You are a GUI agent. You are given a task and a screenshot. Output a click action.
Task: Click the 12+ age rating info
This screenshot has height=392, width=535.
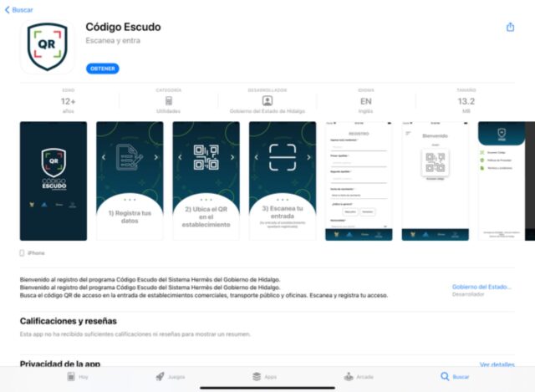tap(69, 101)
